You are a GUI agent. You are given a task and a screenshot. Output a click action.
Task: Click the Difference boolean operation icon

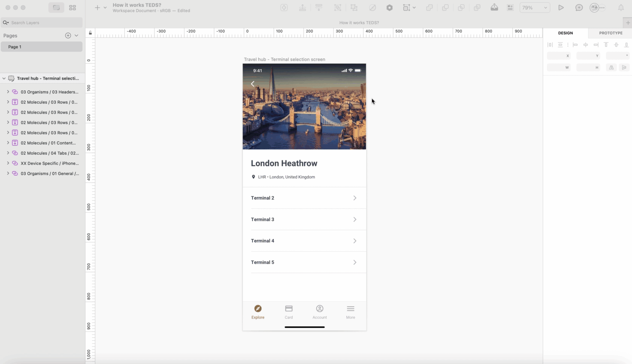(477, 8)
